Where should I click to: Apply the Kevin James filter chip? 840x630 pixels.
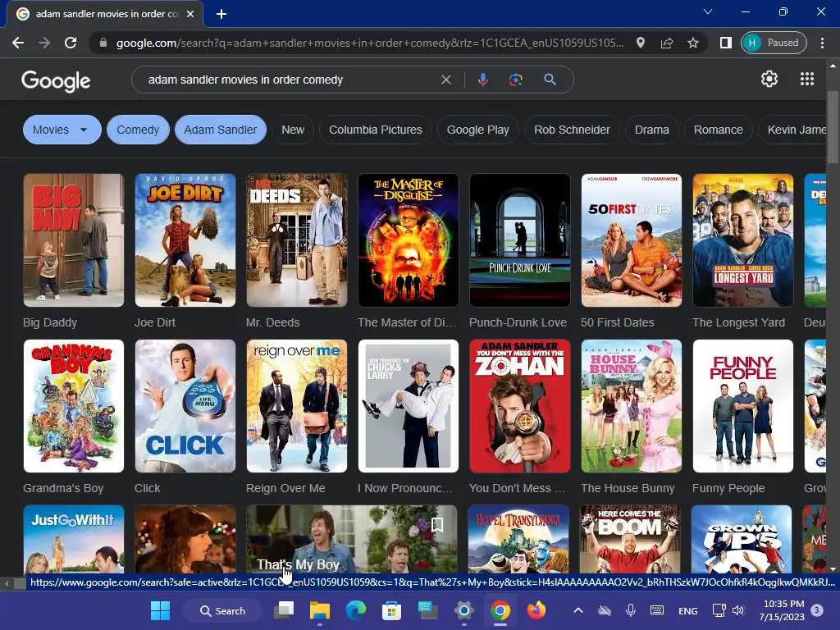click(x=793, y=130)
